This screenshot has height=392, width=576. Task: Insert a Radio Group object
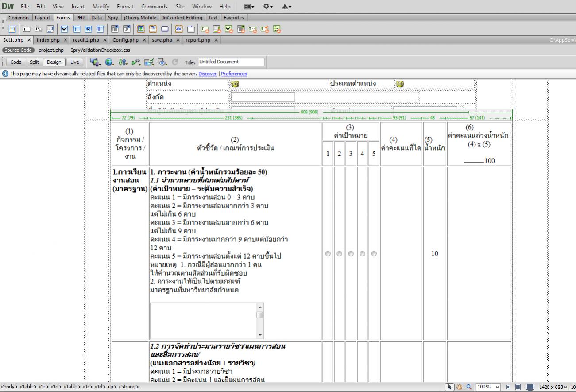pos(100,29)
